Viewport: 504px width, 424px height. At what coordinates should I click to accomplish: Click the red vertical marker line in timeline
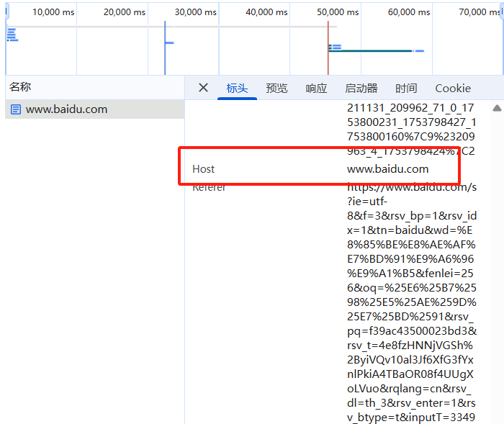[328, 48]
